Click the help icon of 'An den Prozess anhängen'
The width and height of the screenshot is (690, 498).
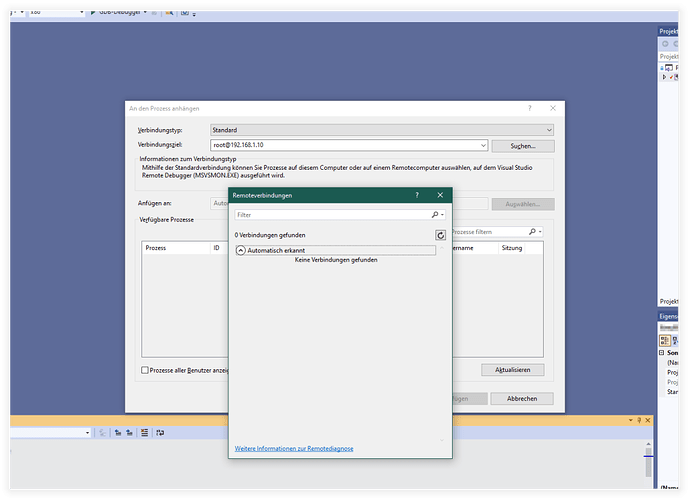tap(530, 107)
